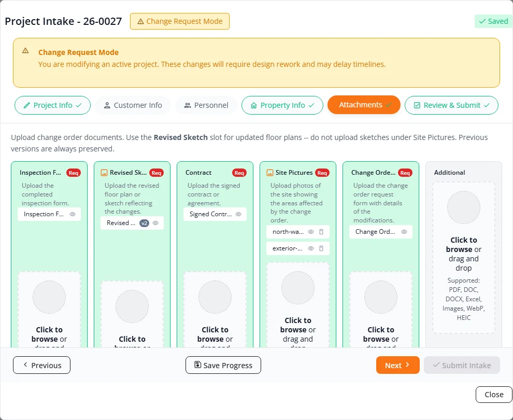Click the Submit Intake button
Viewport: 513px width, 420px height.
pyautogui.click(x=462, y=365)
